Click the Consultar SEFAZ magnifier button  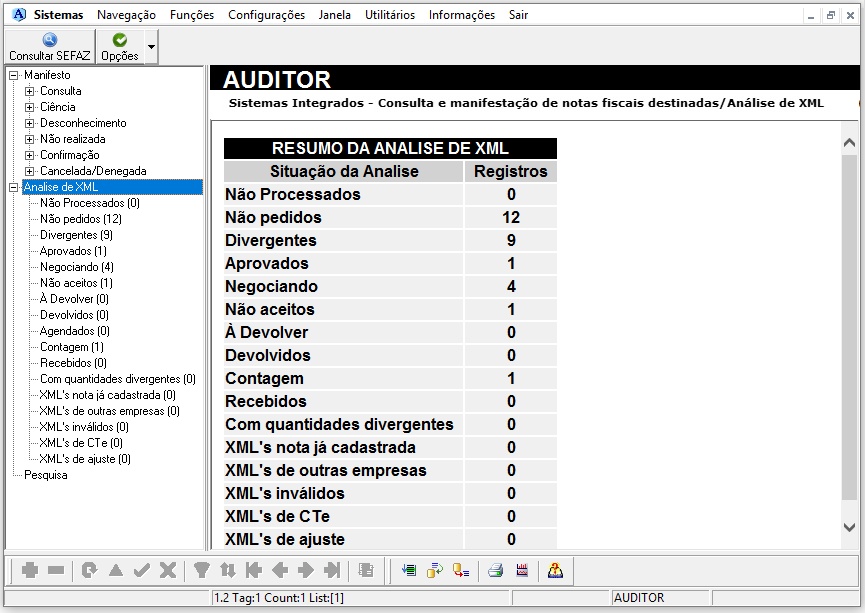pyautogui.click(x=50, y=46)
